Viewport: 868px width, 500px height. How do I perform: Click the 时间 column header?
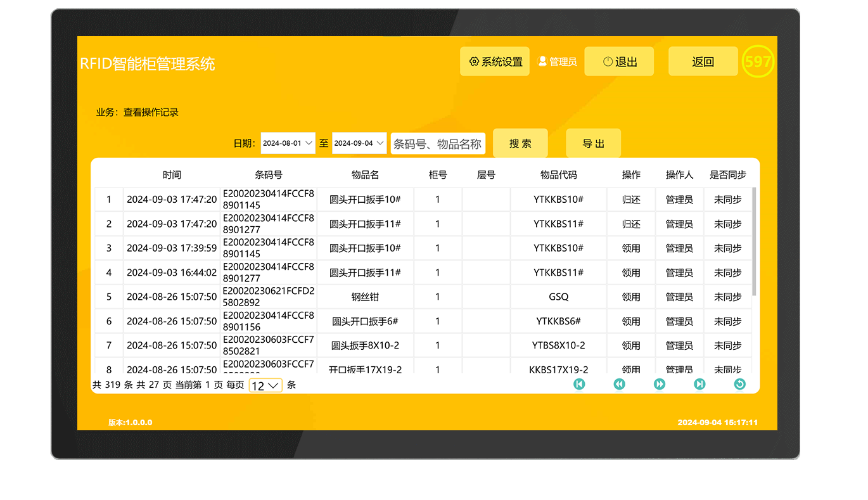click(172, 175)
